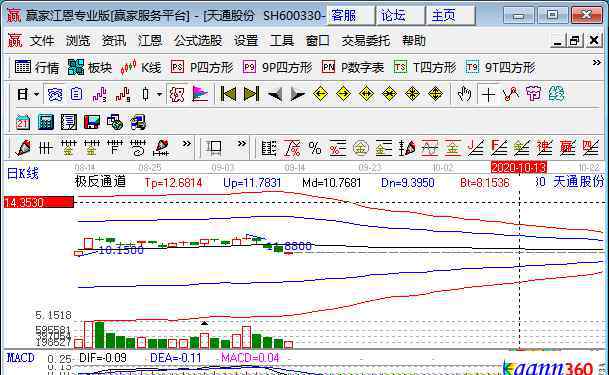The height and width of the screenshot is (375, 609).
Task: Activate the crosshair cursor icon
Action: [x=488, y=94]
